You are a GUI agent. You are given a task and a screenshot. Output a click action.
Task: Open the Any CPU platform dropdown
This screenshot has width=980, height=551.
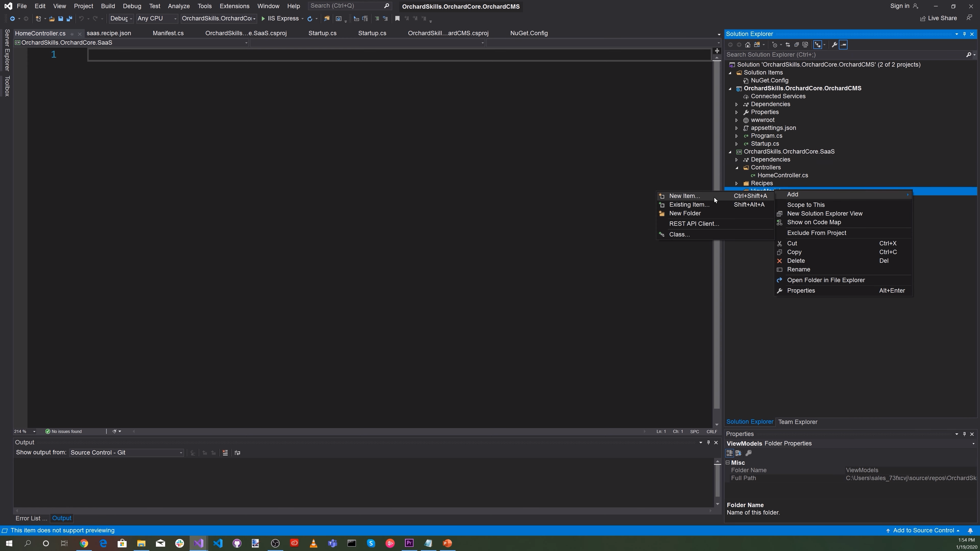pos(157,18)
